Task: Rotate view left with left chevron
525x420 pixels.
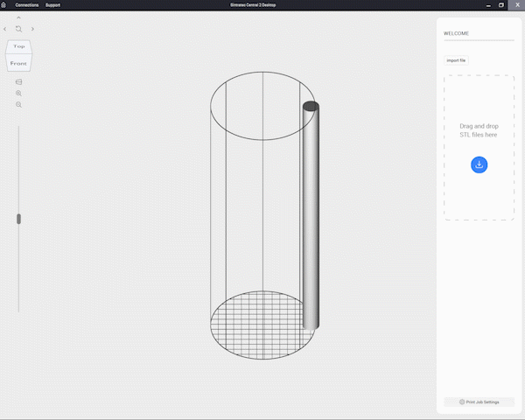Action: (x=5, y=29)
